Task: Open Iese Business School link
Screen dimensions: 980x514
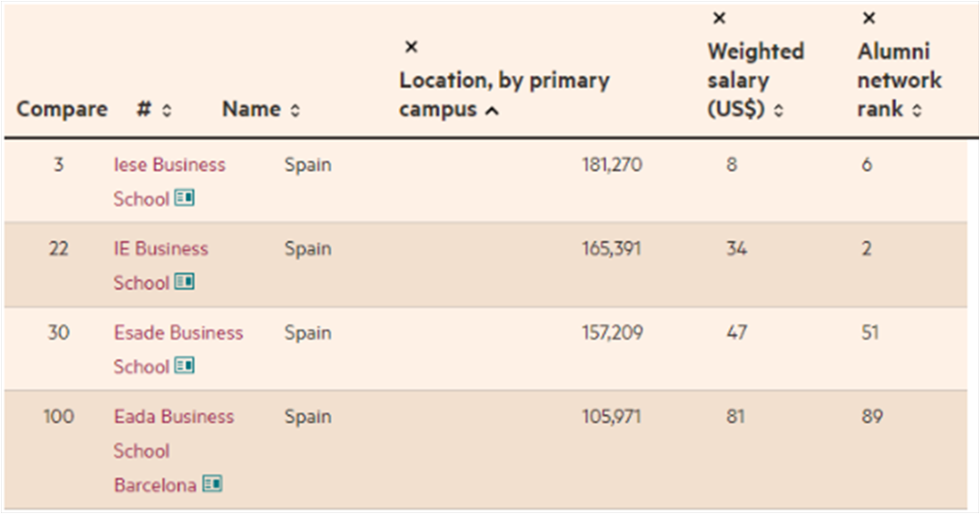Action: [169, 182]
